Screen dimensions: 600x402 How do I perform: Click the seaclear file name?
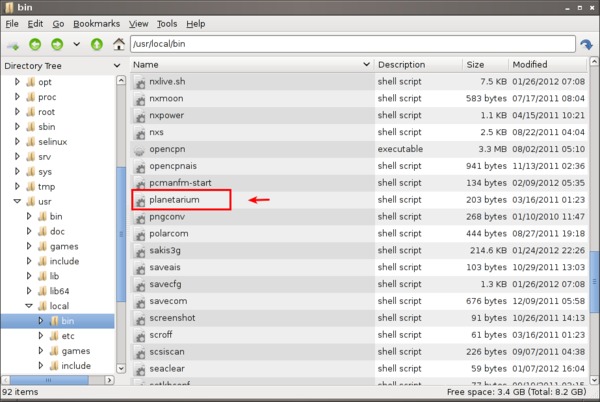[167, 368]
